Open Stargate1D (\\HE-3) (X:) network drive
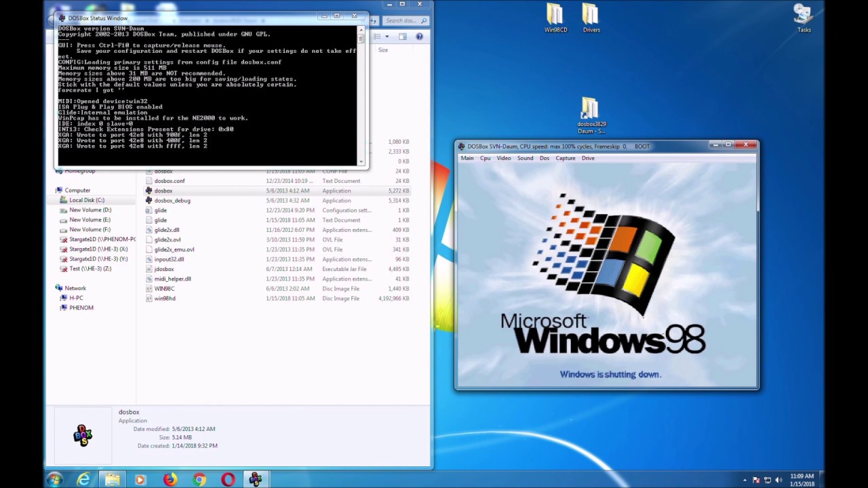The image size is (868, 488). 98,249
